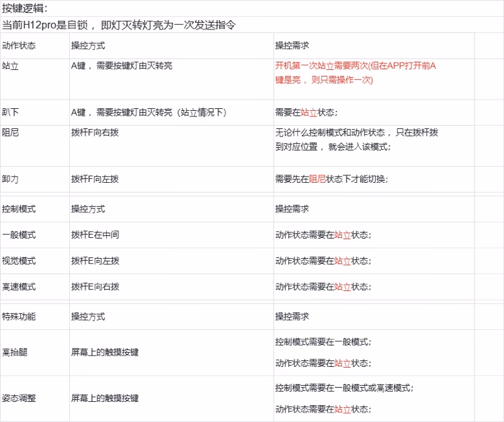Click the 趴下 cell in the first column
The height and width of the screenshot is (422, 504).
tap(10, 112)
